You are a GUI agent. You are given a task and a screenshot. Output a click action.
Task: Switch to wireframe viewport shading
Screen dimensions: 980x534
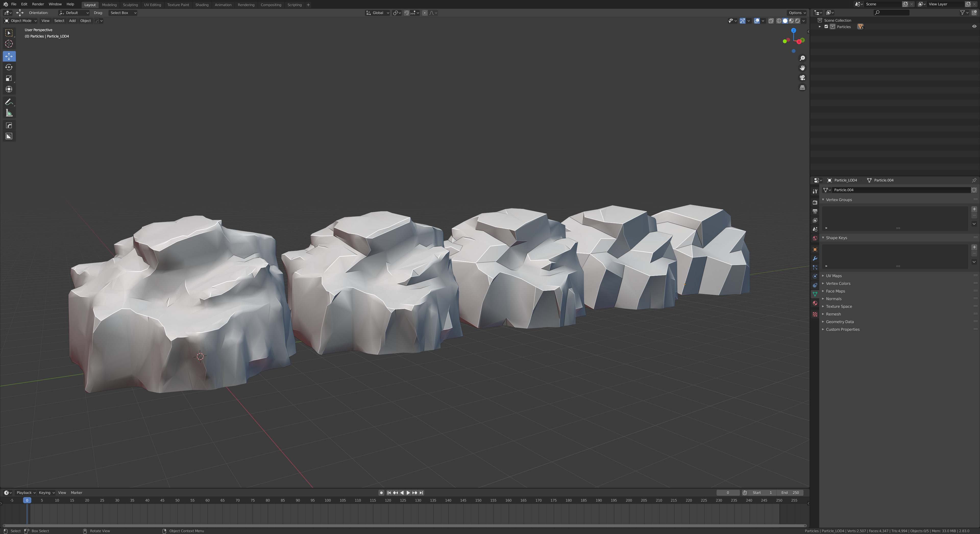779,21
